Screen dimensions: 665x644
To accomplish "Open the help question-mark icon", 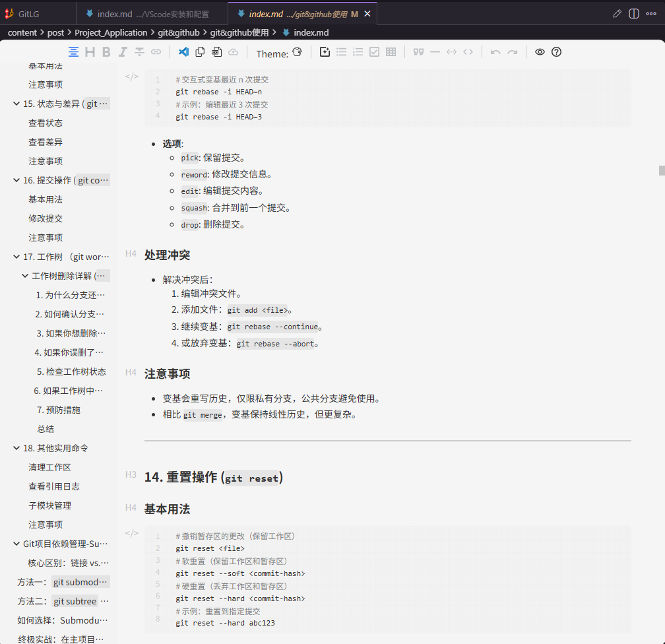I will 555,51.
